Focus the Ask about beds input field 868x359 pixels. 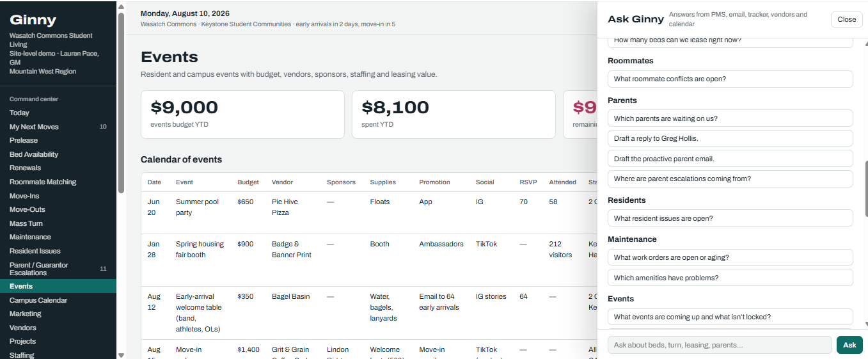point(720,345)
